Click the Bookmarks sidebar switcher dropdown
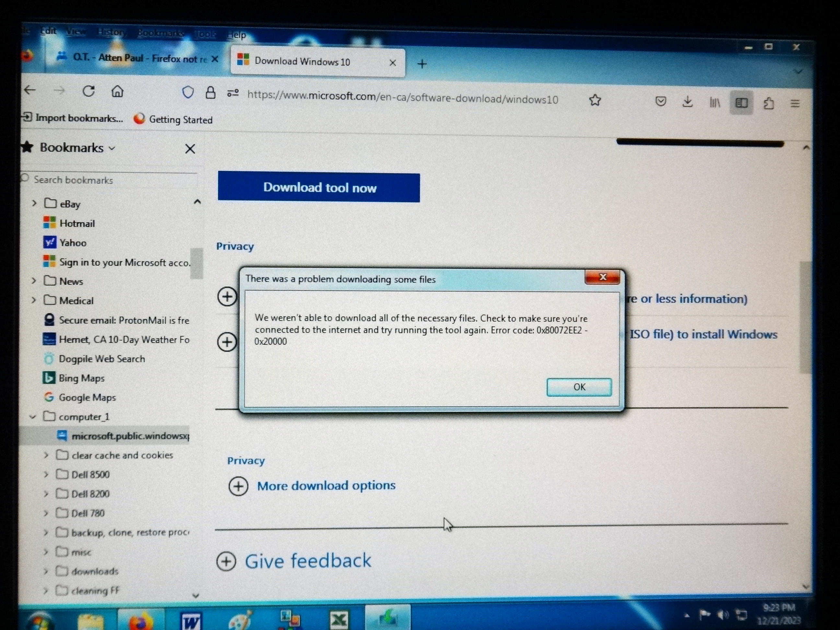 pyautogui.click(x=77, y=148)
